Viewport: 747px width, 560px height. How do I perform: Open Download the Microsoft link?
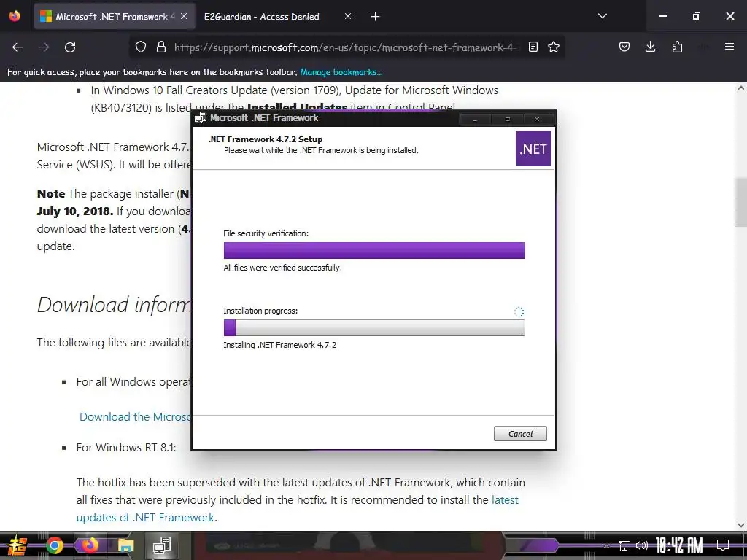point(135,416)
